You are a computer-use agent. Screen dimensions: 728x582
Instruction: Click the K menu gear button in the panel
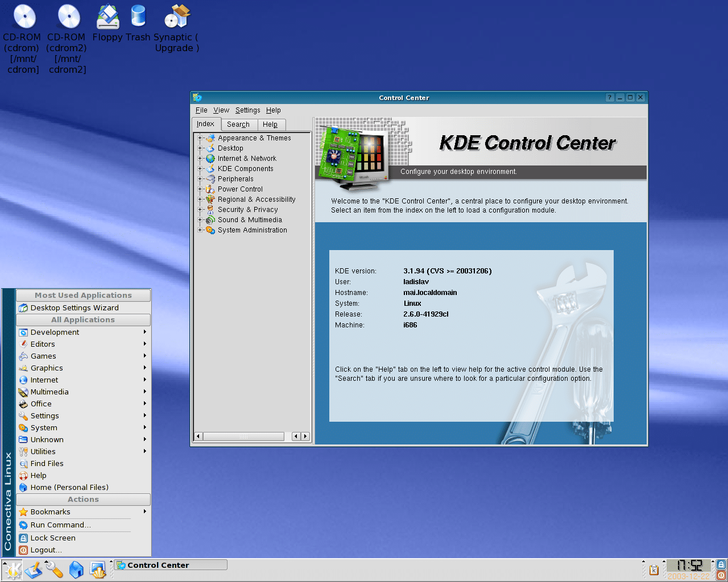click(13, 569)
